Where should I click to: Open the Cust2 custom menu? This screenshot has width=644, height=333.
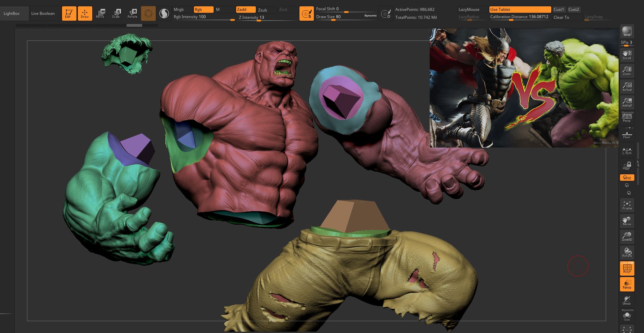point(574,10)
